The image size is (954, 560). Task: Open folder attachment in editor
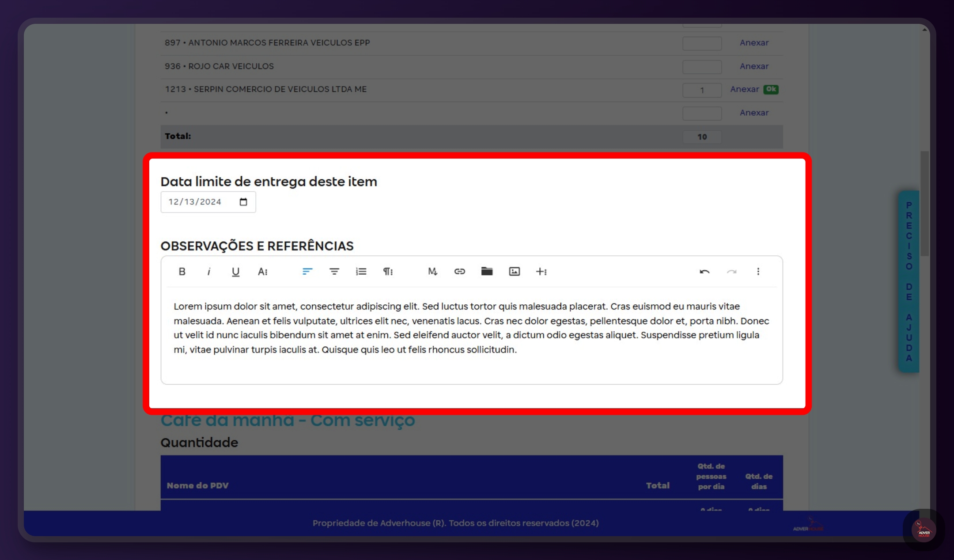click(x=487, y=271)
